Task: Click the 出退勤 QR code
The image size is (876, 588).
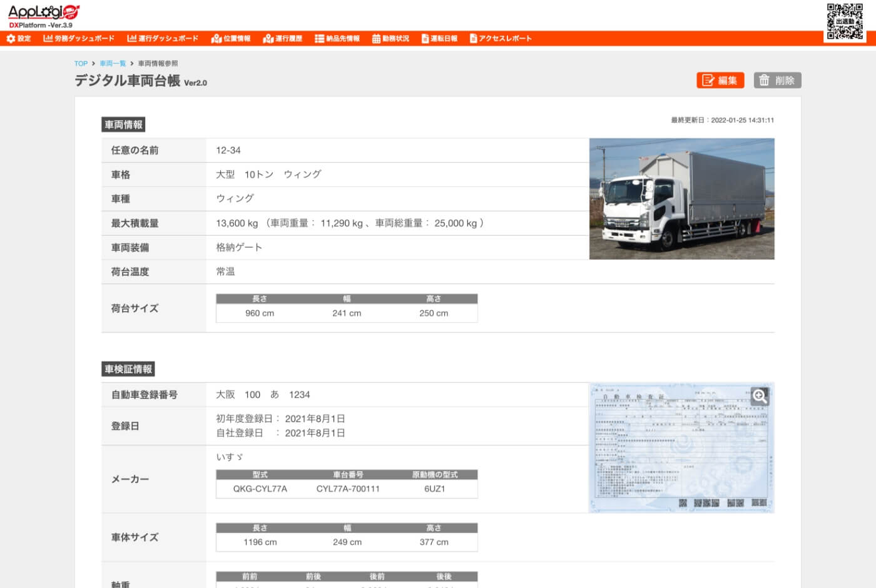Action: pyautogui.click(x=845, y=22)
